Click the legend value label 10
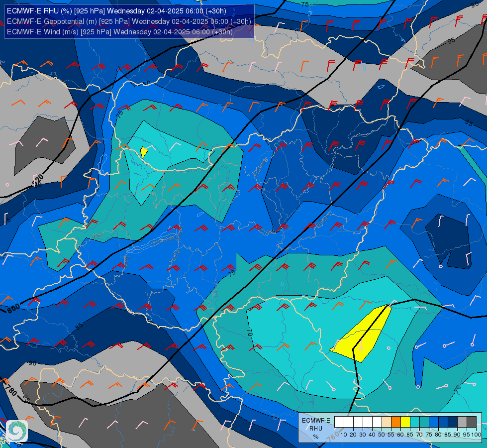Viewport: 487px width, 448px height. click(344, 435)
